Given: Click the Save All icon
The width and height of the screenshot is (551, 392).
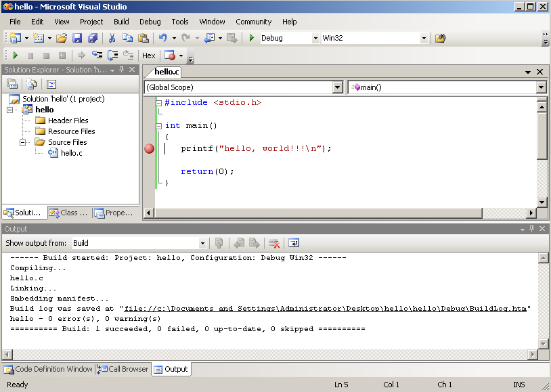Looking at the screenshot, I should click(x=93, y=38).
